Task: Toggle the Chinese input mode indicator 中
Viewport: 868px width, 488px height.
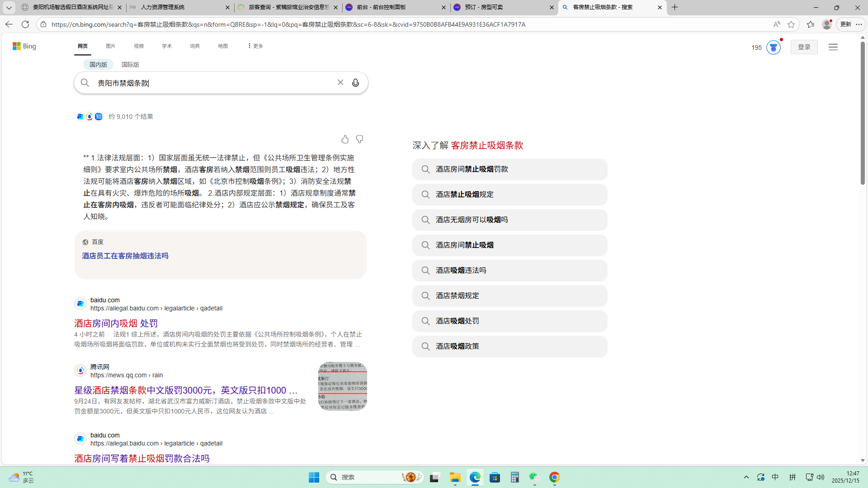Action: pyautogui.click(x=775, y=477)
